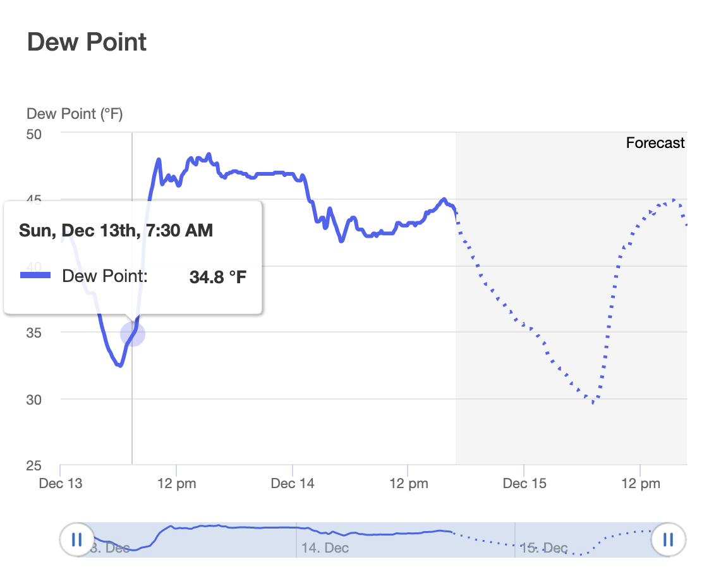The height and width of the screenshot is (588, 709).
Task: Click the left navigator range handle
Action: (x=76, y=540)
